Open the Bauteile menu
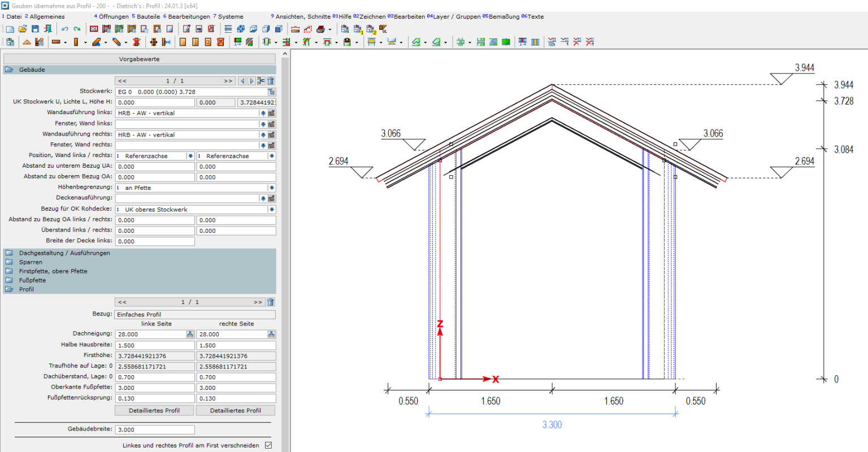 [147, 16]
